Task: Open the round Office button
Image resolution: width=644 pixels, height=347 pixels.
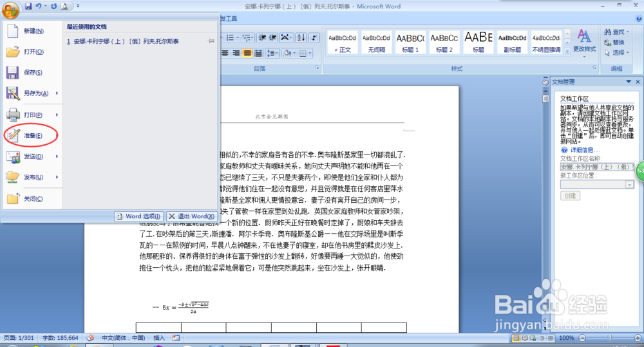Action: (10, 10)
